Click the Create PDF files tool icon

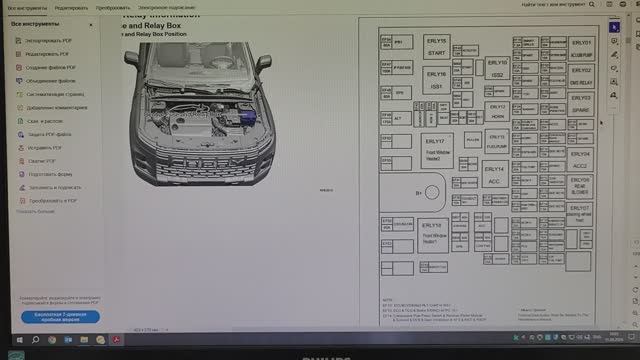pyautogui.click(x=19, y=67)
